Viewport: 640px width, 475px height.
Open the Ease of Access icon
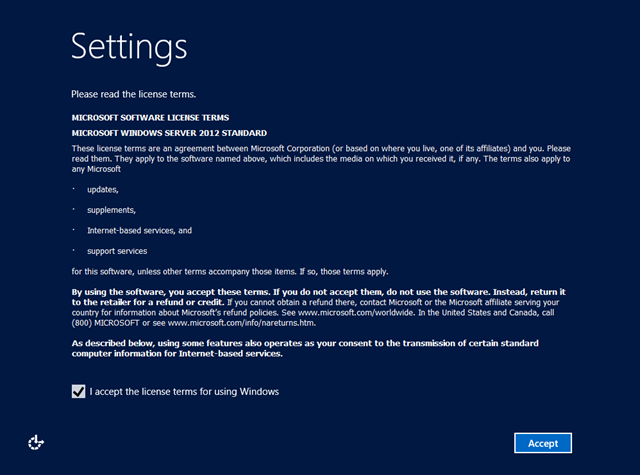36,443
